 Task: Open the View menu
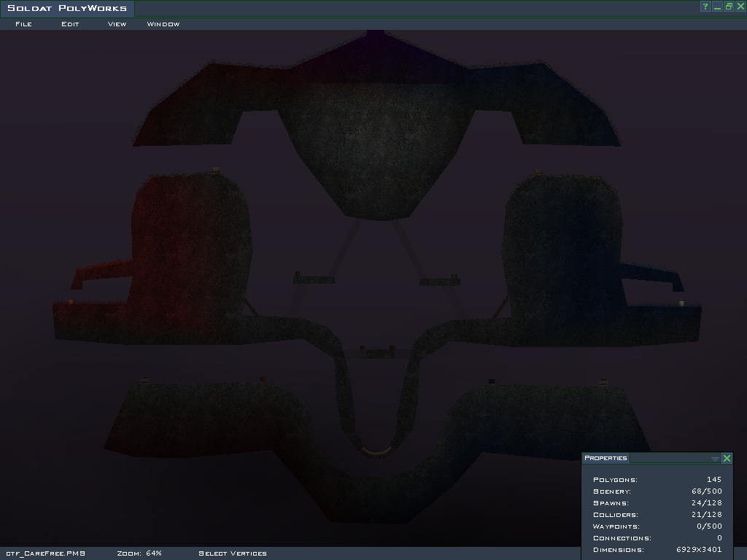click(117, 24)
